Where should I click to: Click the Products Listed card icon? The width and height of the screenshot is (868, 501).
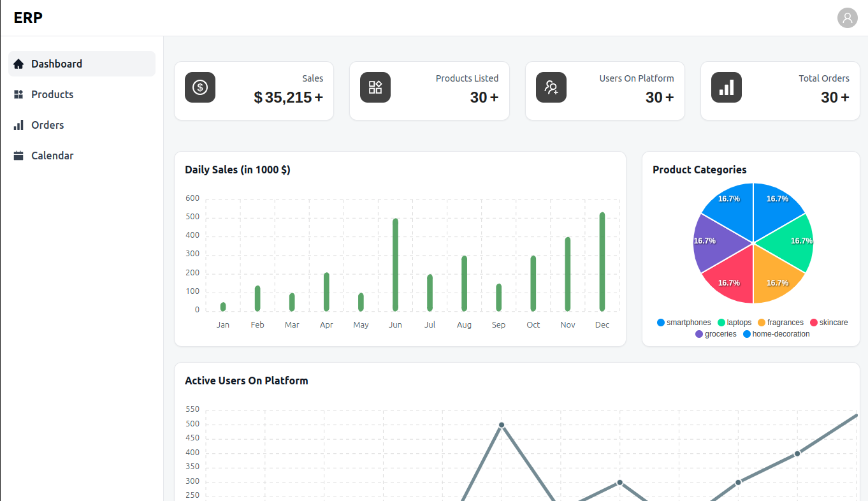click(x=375, y=87)
